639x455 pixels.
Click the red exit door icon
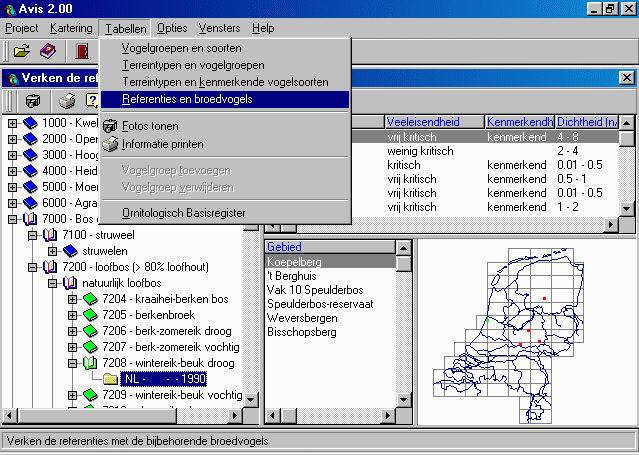click(82, 51)
